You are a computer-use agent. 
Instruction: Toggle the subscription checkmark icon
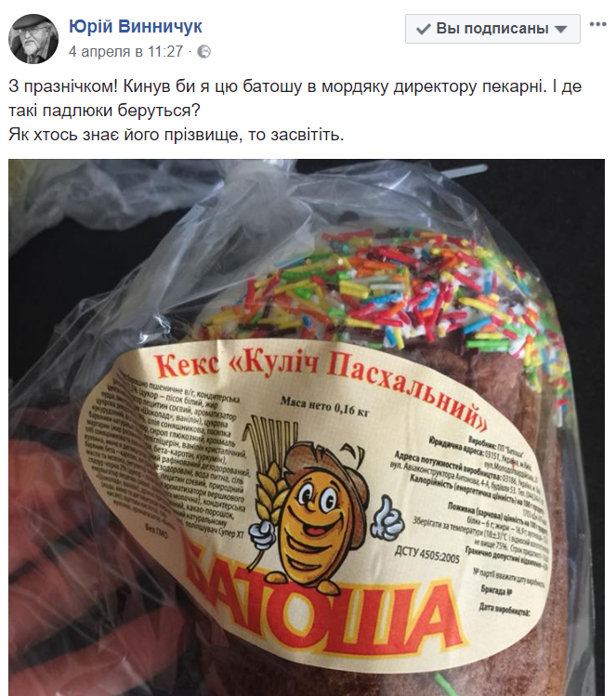tap(423, 30)
